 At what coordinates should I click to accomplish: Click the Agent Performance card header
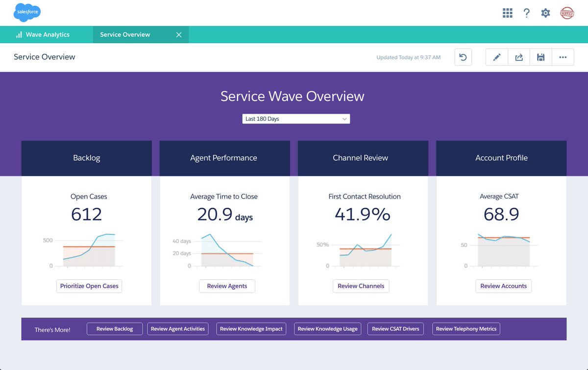(224, 158)
